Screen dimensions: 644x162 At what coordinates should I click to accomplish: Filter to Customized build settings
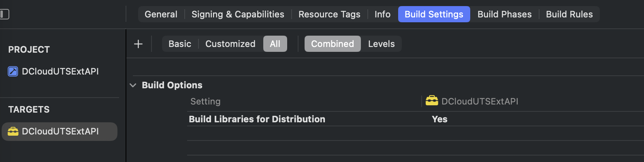point(230,44)
